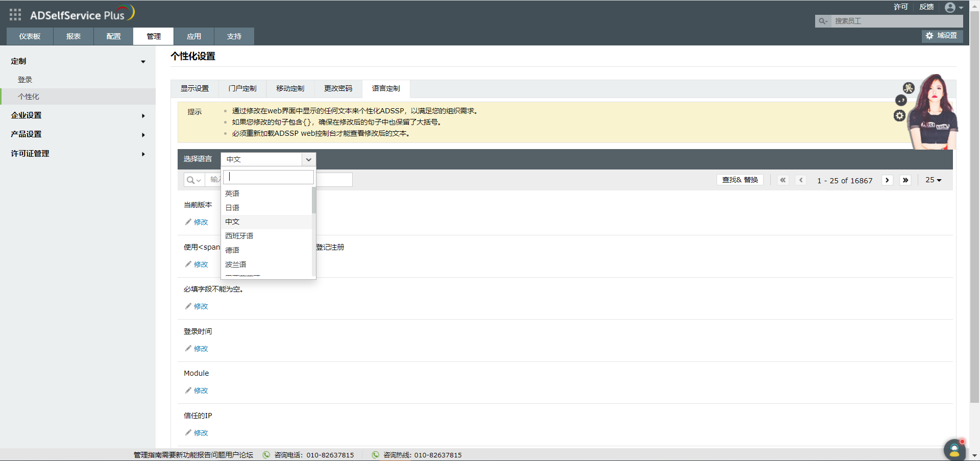Click the floating 英 language switch icon
This screenshot has width=980, height=461.
click(x=909, y=88)
